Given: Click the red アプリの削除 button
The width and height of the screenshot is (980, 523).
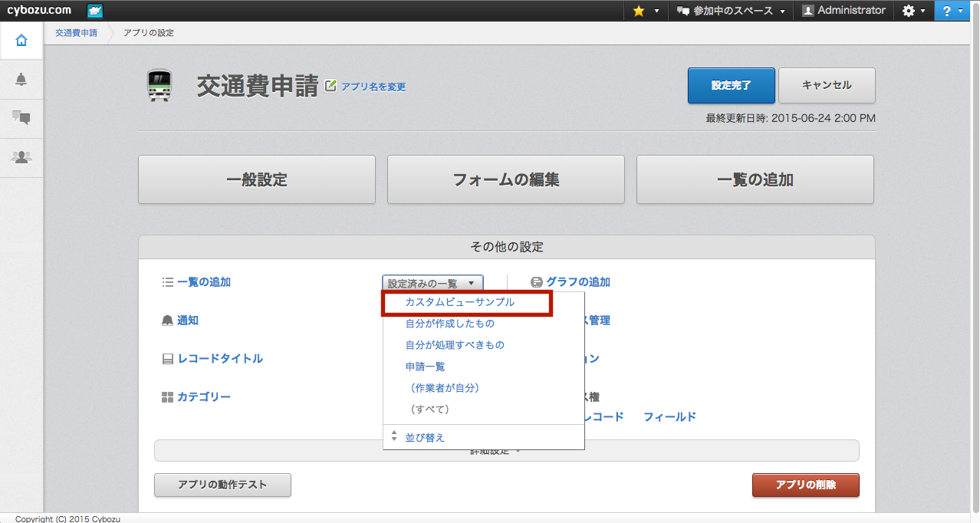Looking at the screenshot, I should pyautogui.click(x=805, y=485).
